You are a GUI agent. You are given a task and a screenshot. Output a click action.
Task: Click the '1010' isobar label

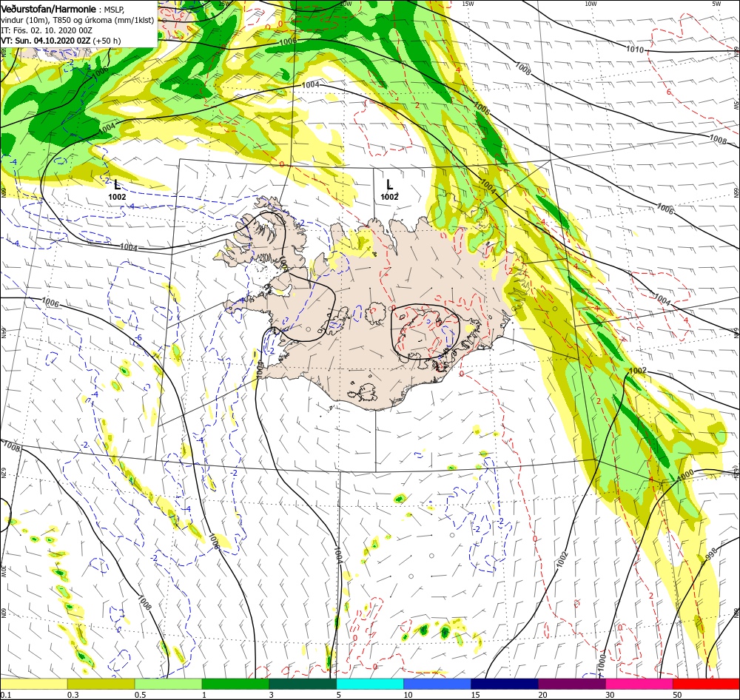coord(635,49)
